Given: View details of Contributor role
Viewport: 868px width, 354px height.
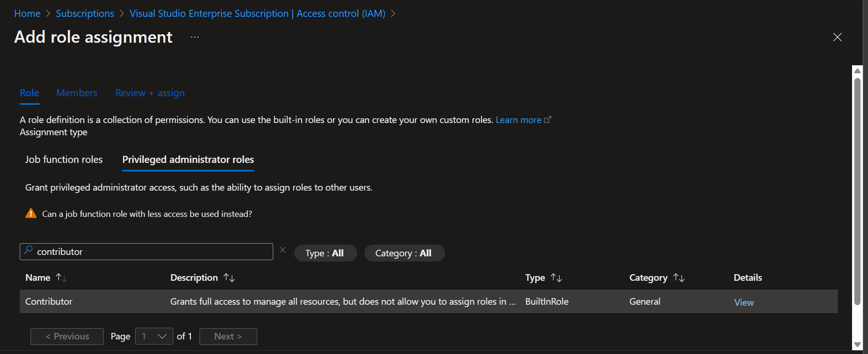Looking at the screenshot, I should pyautogui.click(x=744, y=302).
